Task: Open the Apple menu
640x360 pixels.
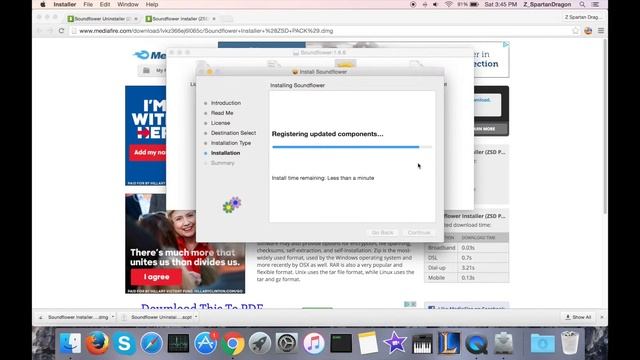Action: pyautogui.click(x=42, y=4)
